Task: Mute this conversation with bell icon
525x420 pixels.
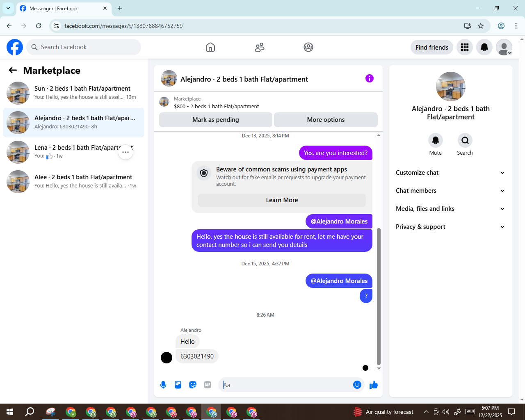Action: [x=436, y=140]
